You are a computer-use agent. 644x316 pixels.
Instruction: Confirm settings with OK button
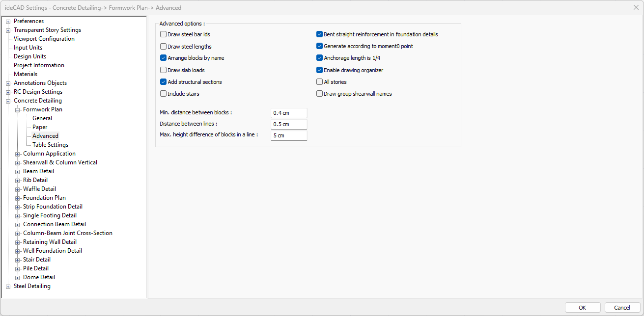pos(583,308)
